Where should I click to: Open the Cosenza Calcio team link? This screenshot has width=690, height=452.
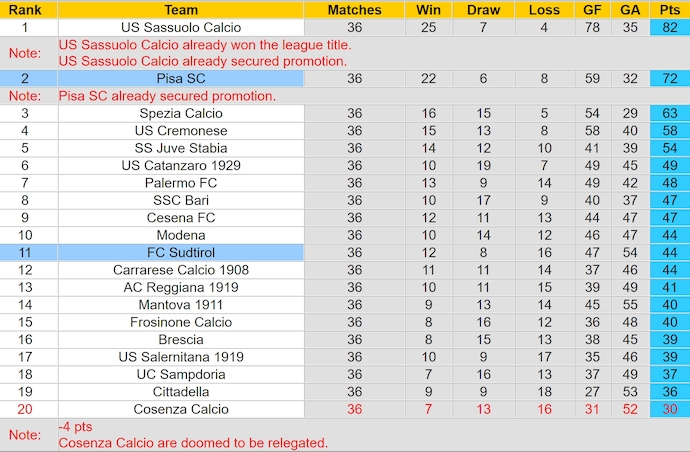coord(181,409)
